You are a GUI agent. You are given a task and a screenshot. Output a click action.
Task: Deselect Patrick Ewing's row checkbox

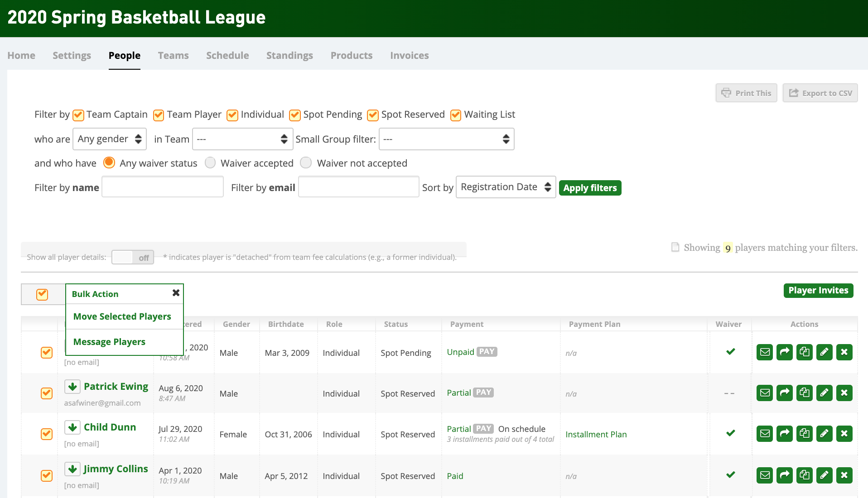pos(47,393)
